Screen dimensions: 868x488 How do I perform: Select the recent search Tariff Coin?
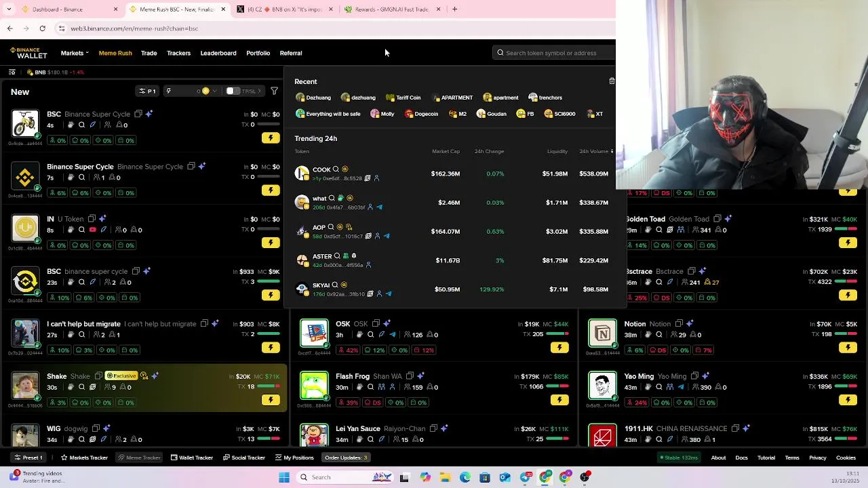[x=403, y=98]
